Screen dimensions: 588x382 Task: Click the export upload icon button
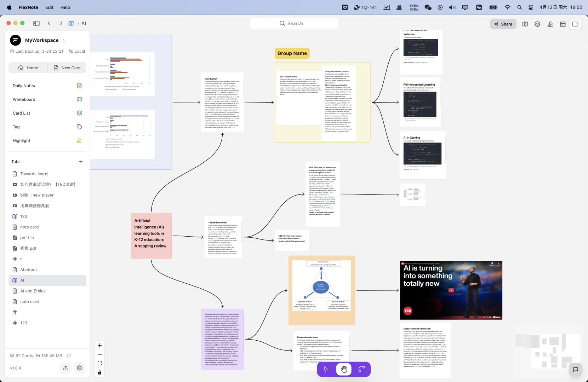click(x=66, y=368)
